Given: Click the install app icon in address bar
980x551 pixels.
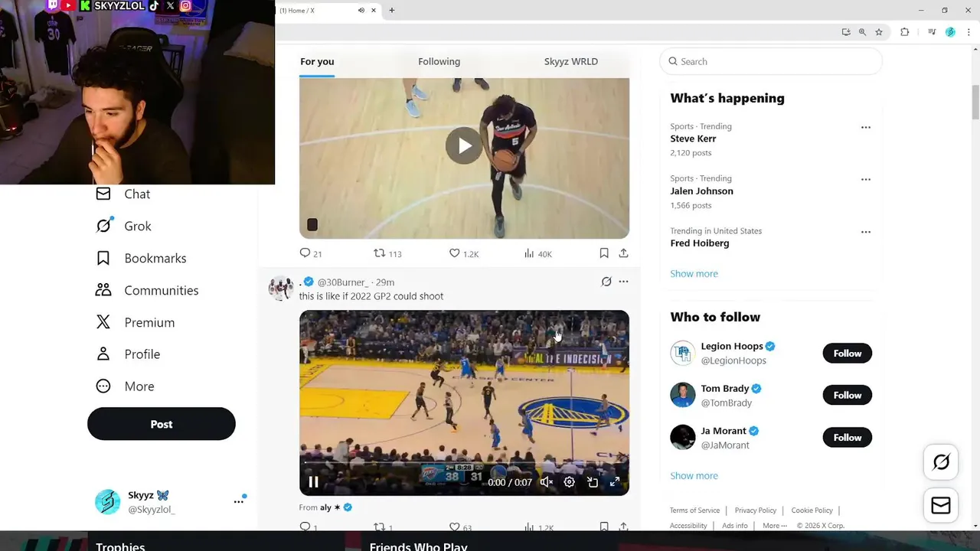Looking at the screenshot, I should [846, 32].
